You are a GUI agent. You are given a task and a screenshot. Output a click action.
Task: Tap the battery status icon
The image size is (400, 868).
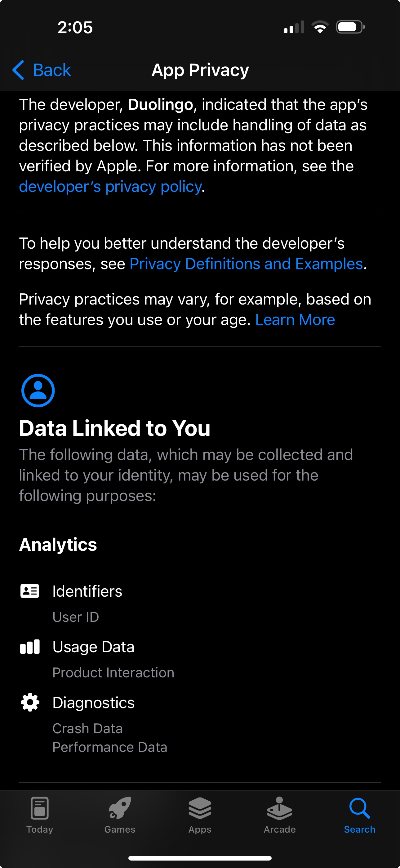click(350, 27)
